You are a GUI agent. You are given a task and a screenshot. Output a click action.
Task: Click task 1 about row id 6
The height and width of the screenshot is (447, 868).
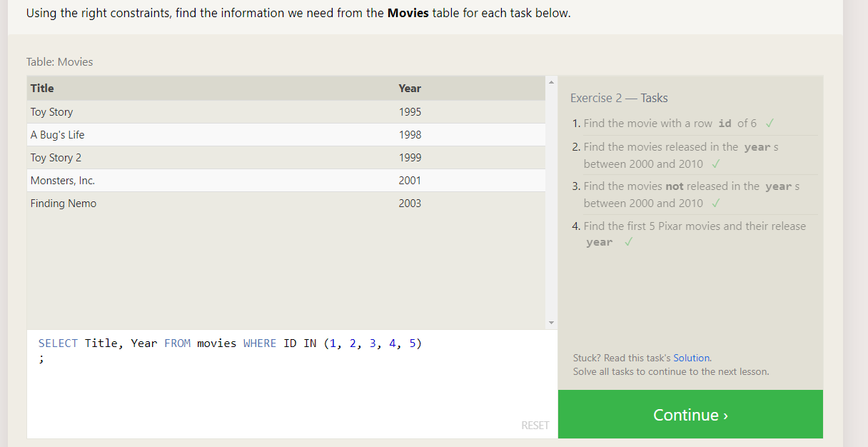click(x=670, y=124)
